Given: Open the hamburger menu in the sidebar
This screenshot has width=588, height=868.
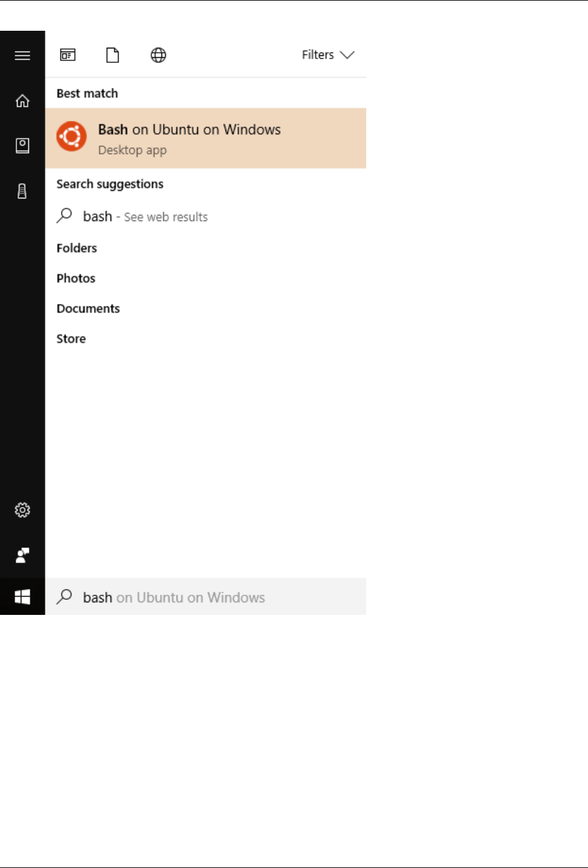Looking at the screenshot, I should pyautogui.click(x=23, y=55).
